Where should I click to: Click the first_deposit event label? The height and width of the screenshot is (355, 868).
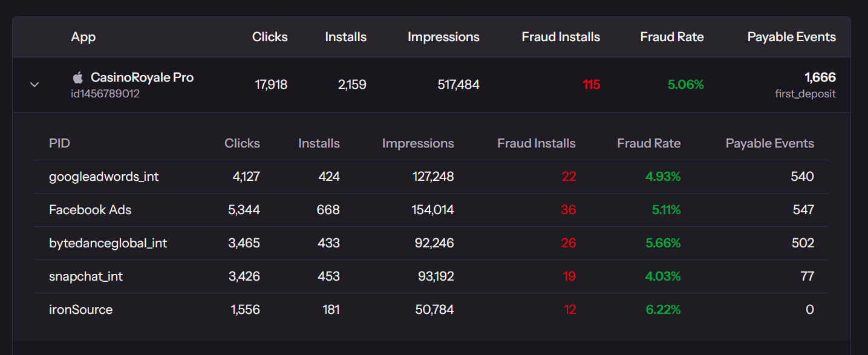click(x=805, y=94)
